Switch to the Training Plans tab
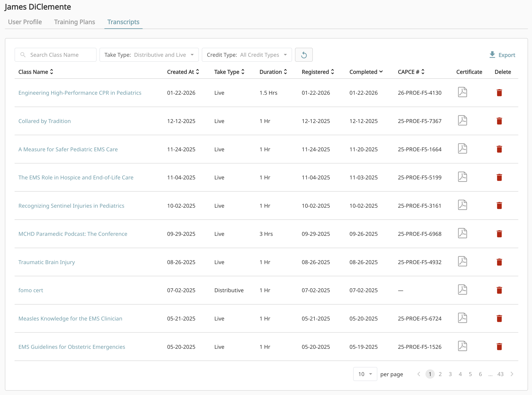 click(74, 22)
